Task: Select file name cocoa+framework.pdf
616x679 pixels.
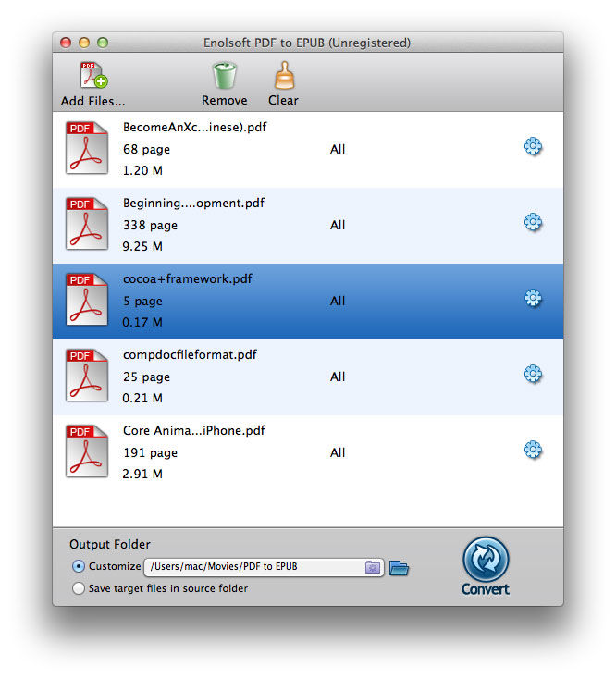Action: pyautogui.click(x=188, y=278)
